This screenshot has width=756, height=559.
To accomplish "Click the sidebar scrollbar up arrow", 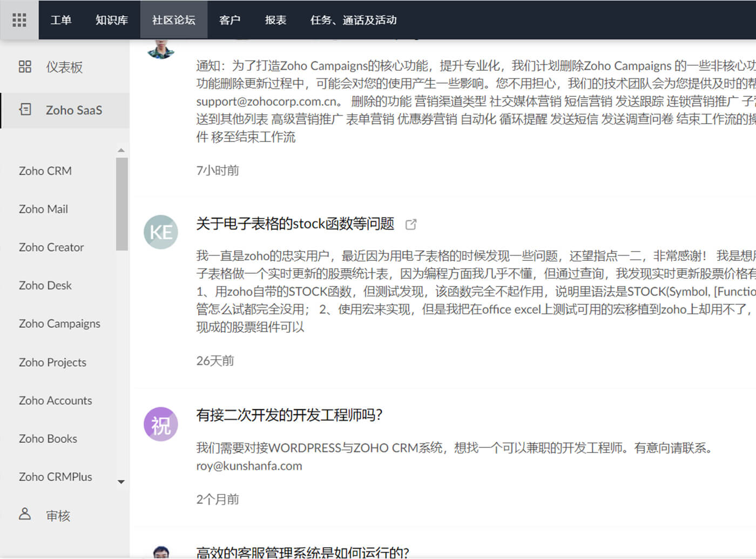I will (x=122, y=150).
